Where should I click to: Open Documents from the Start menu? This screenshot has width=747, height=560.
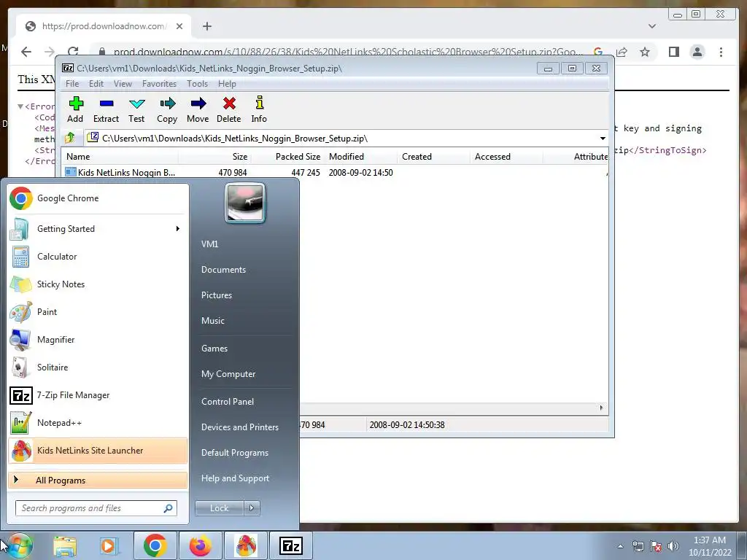tap(223, 270)
